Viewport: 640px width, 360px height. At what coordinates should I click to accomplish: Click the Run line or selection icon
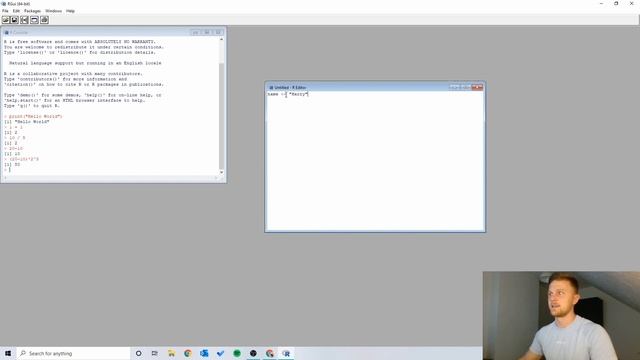pos(24,20)
